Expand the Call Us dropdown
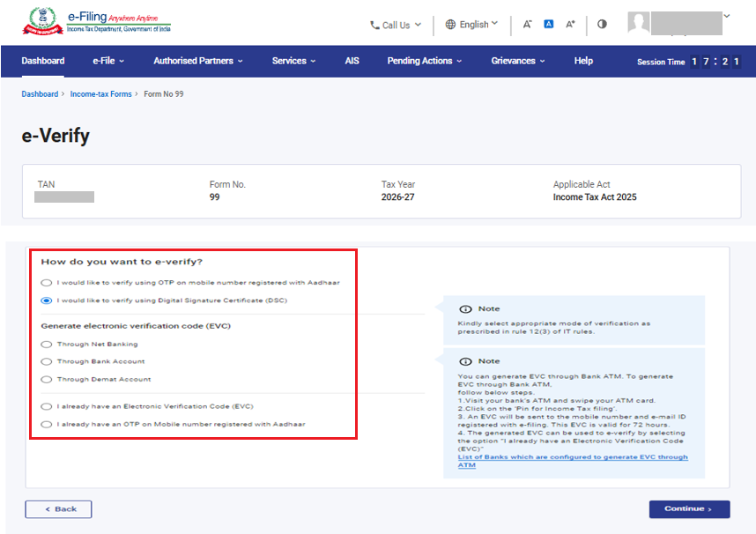 click(x=418, y=24)
